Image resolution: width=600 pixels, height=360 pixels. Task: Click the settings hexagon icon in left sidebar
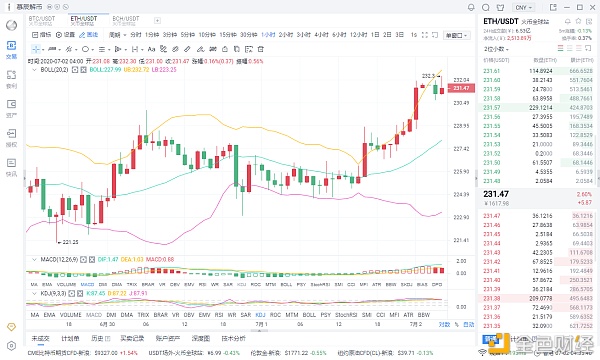coord(11,345)
